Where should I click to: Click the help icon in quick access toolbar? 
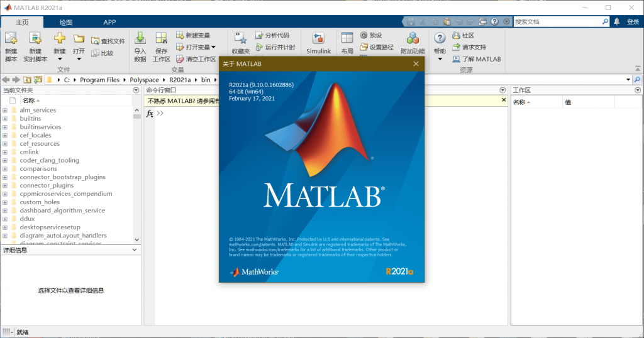point(494,22)
